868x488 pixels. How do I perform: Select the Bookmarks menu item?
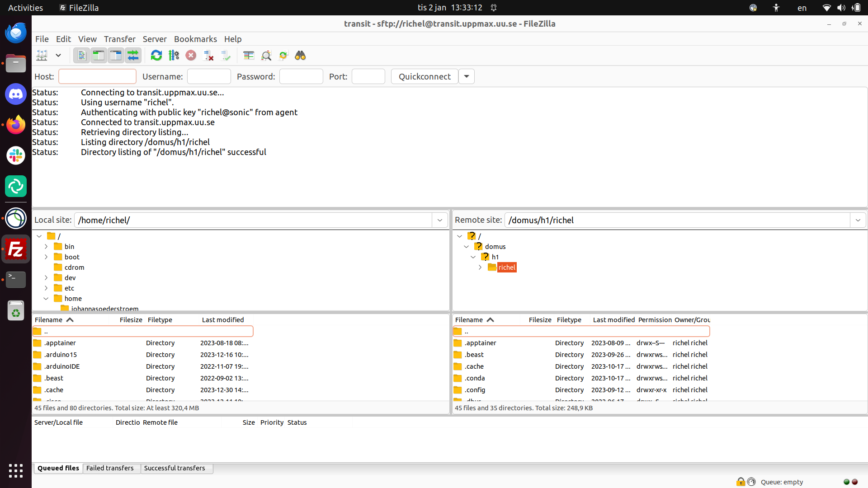pyautogui.click(x=195, y=39)
